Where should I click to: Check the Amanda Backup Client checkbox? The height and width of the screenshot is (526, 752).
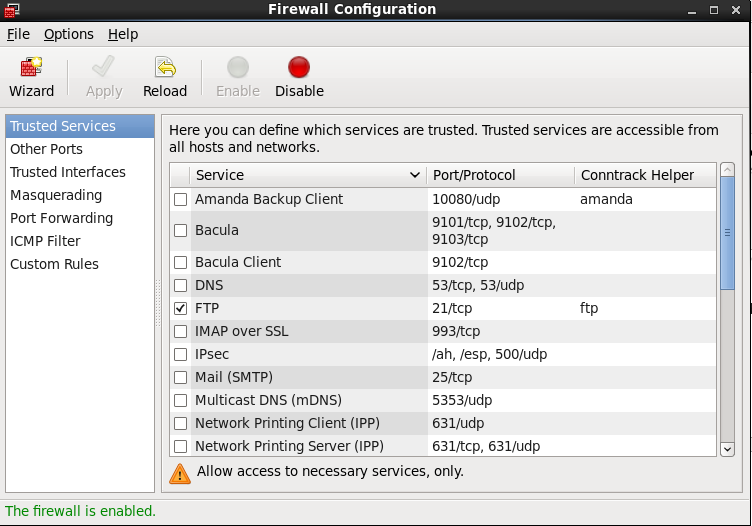(x=180, y=199)
